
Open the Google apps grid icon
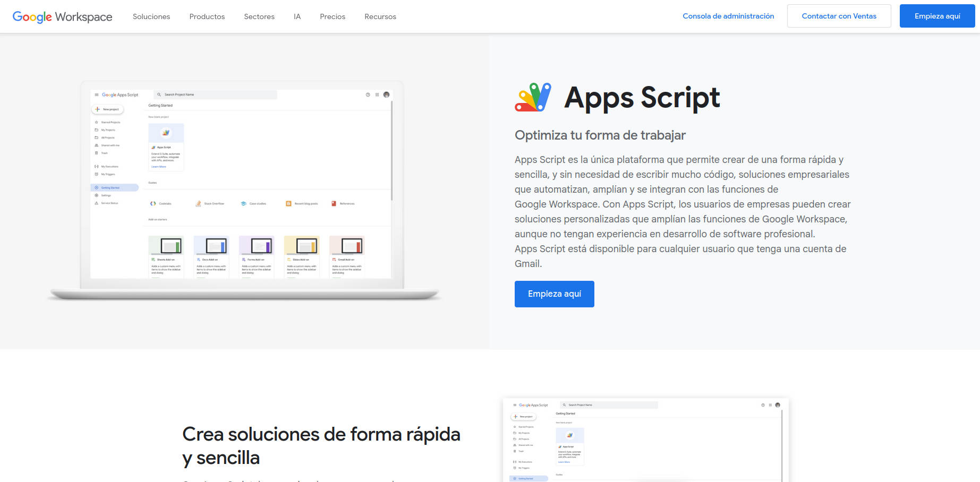[x=377, y=94]
